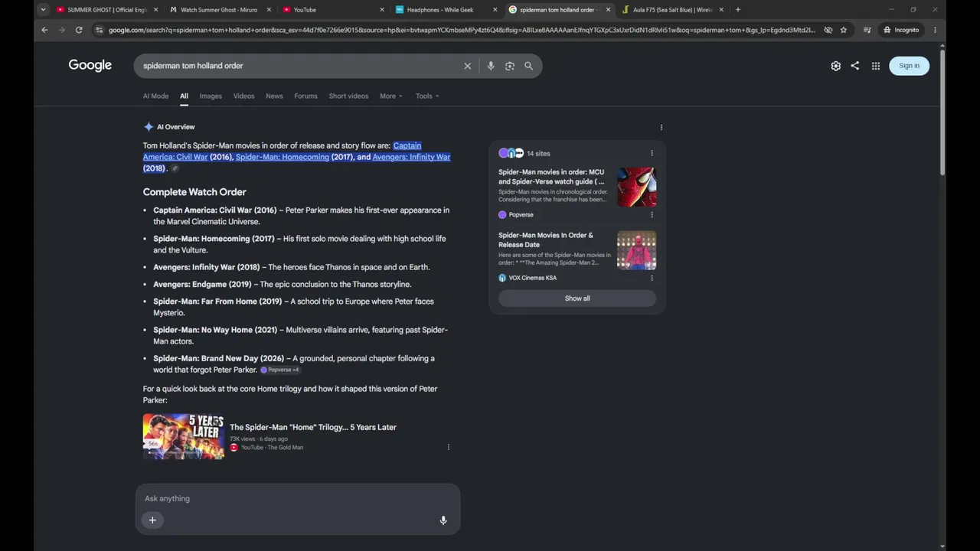This screenshot has height=551, width=980.
Task: Expand the More search filters dropdown
Action: pyautogui.click(x=391, y=96)
